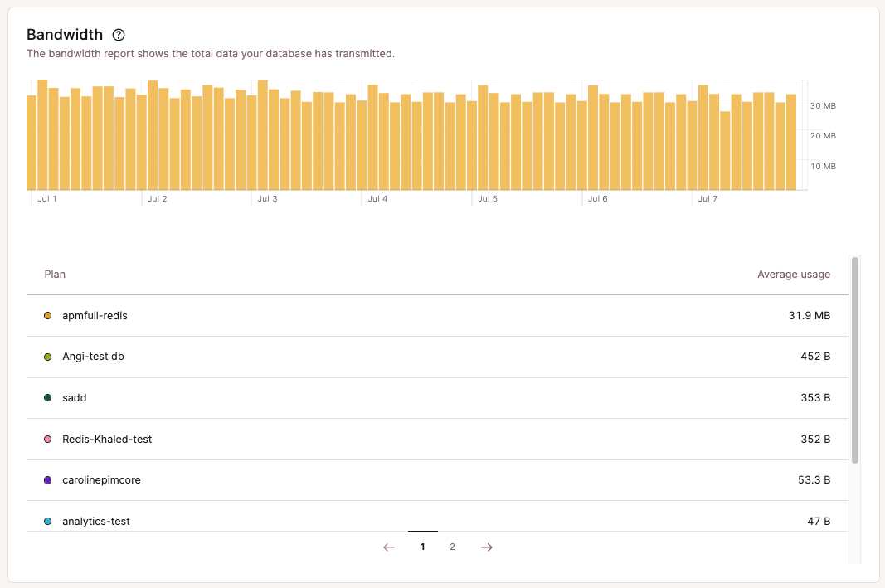Click the blue dot beside analytics-test

pyautogui.click(x=47, y=521)
